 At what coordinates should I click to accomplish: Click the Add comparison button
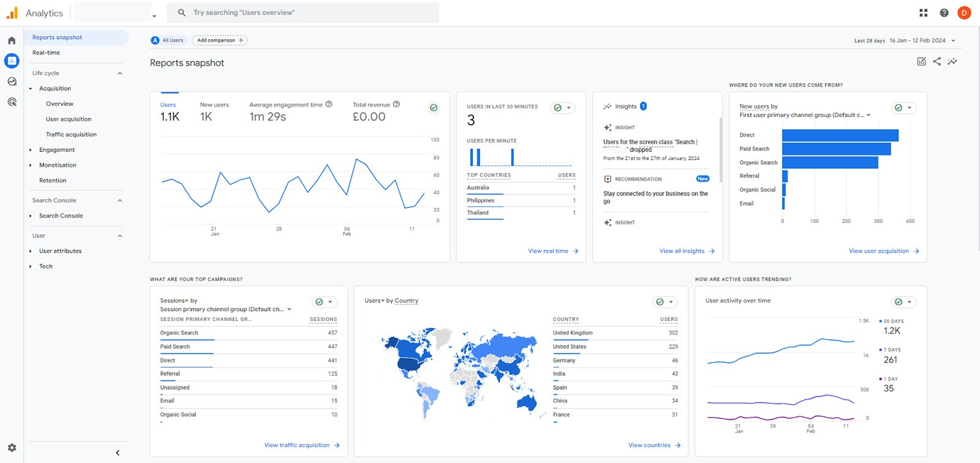[220, 40]
